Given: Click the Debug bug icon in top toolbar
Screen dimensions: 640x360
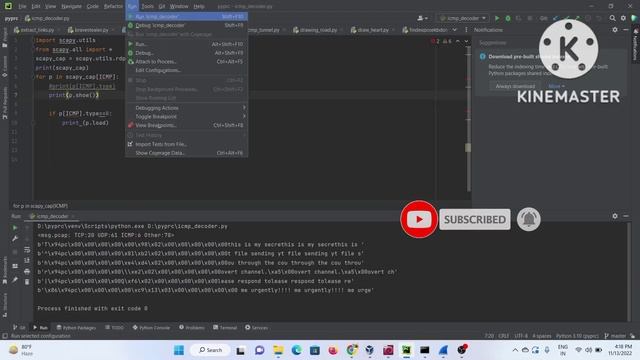Looking at the screenshot, I should 508,18.
